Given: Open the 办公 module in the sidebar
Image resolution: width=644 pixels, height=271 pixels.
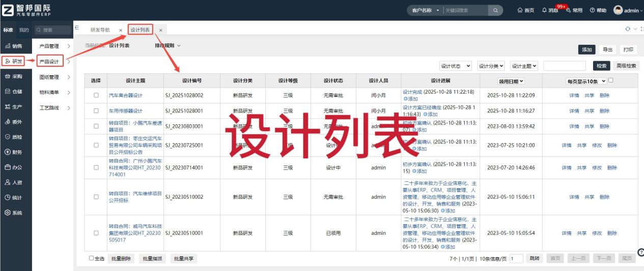Looking at the screenshot, I should [14, 167].
